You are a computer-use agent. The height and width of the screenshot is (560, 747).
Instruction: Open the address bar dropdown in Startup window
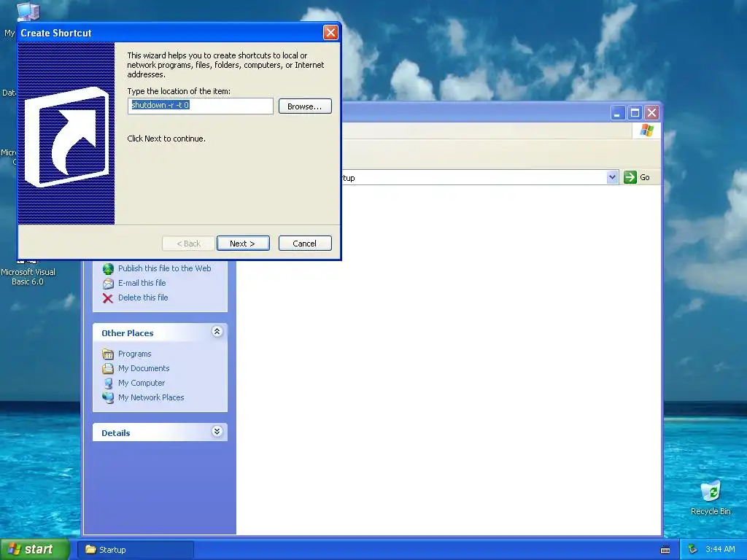(x=612, y=178)
